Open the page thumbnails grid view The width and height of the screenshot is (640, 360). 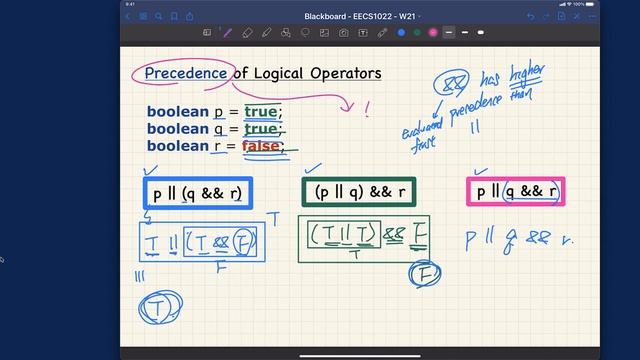(143, 16)
